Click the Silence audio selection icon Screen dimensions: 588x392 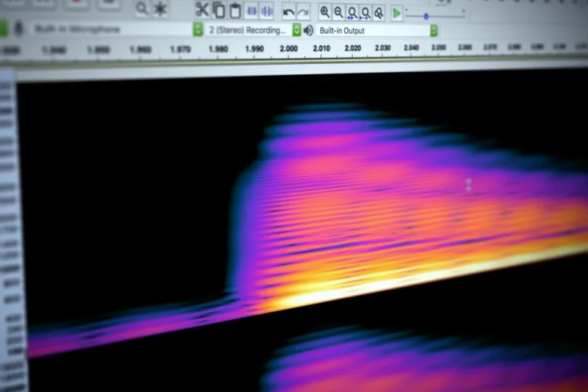[x=267, y=12]
